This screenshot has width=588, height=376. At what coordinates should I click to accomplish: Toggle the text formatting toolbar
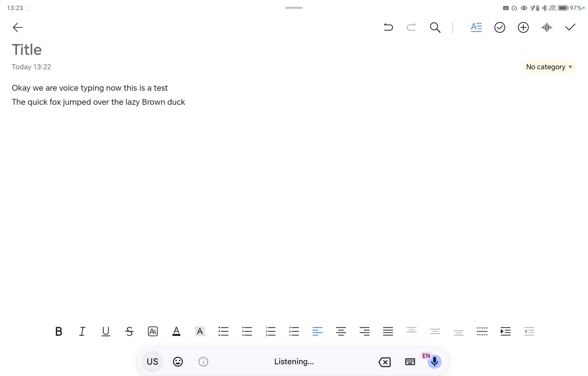[x=476, y=27]
